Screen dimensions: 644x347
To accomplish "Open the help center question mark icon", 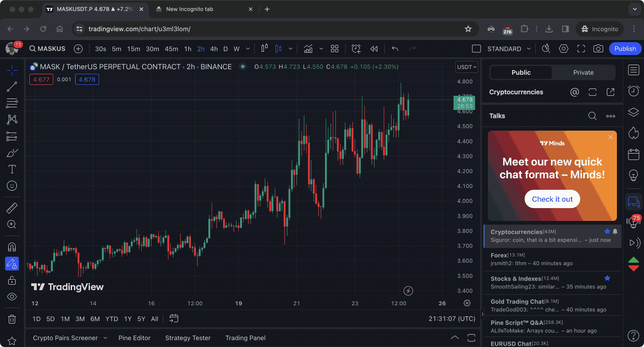I will point(633,336).
